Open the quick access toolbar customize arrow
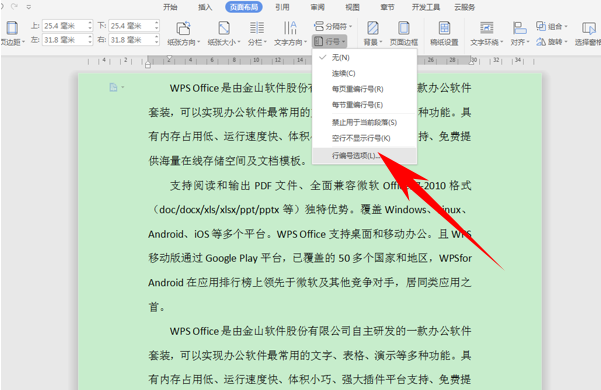Image resolution: width=601 pixels, height=390 pixels. point(29,7)
